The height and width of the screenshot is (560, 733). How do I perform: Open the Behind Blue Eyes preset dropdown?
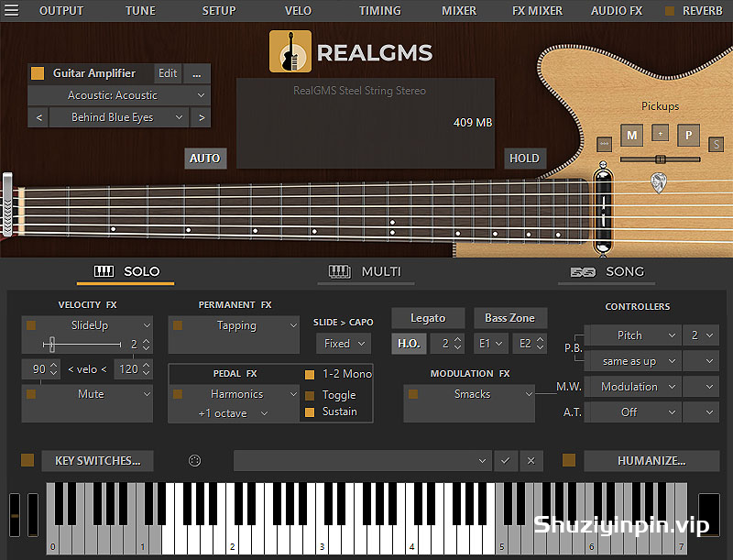click(x=119, y=117)
